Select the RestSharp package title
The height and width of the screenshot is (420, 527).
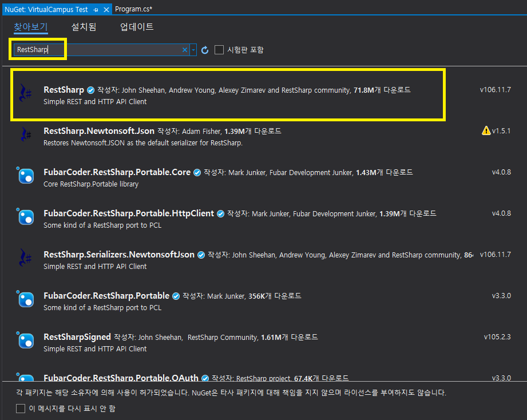click(64, 90)
